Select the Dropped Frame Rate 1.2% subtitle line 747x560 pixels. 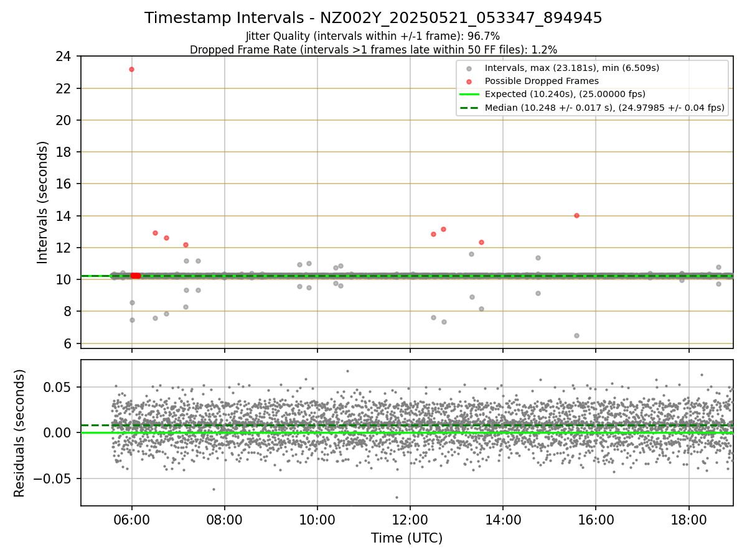tap(374, 50)
